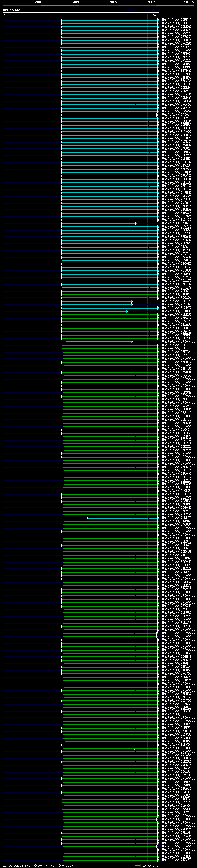The width and height of the screenshot is (197, 868).
Task: Select label UniRef100_O76452
Action: [177, 375]
